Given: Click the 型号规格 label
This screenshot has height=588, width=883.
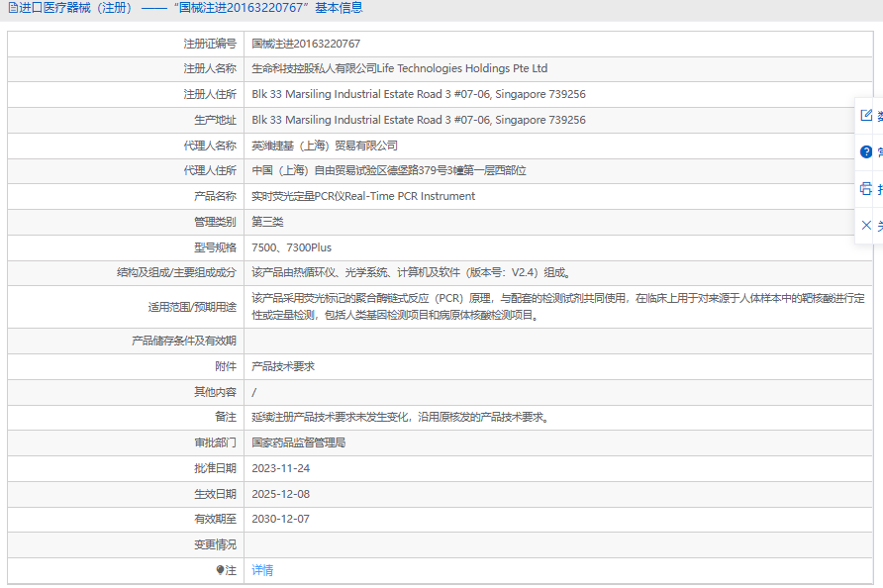Looking at the screenshot, I should 215,247.
